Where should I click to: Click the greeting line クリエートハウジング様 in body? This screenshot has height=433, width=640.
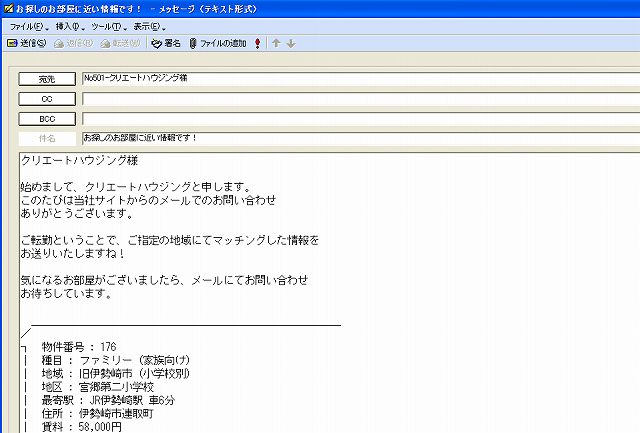coord(79,160)
